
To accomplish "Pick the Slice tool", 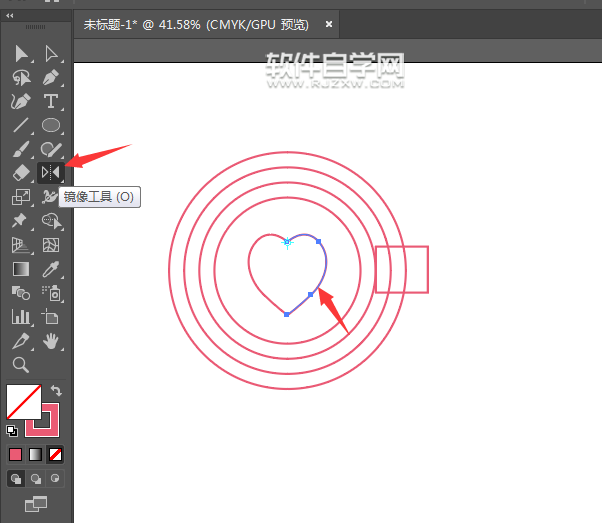I will 20,341.
